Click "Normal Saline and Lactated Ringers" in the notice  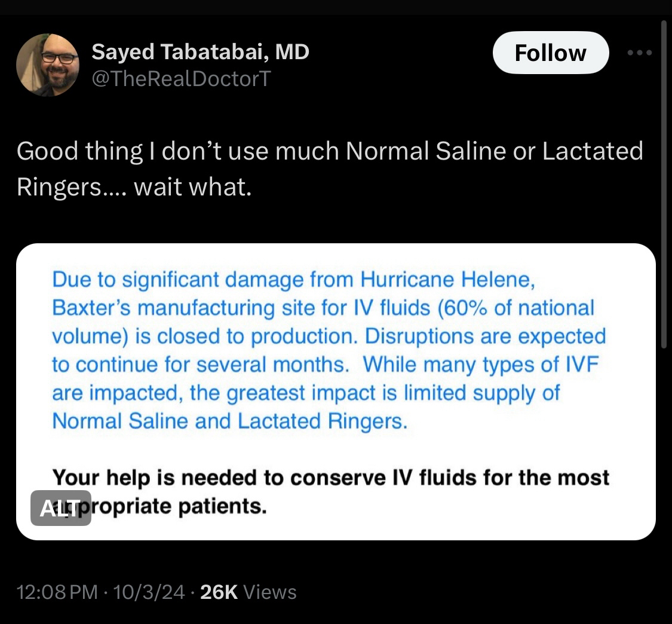(x=230, y=421)
